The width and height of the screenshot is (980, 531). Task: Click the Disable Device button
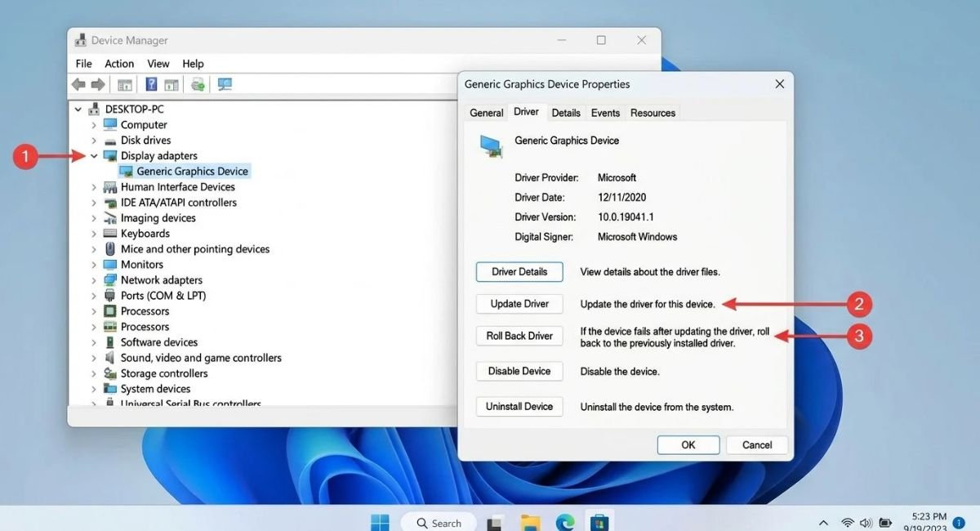519,371
